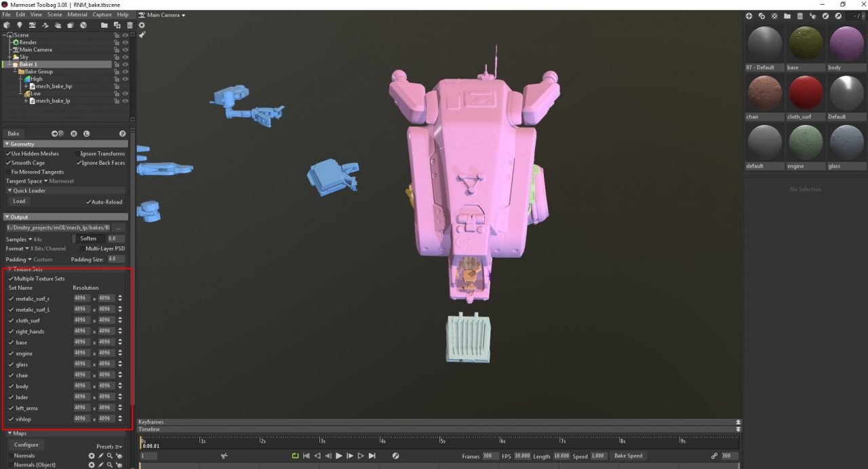
Task: Click the Add Camera icon in the top toolbar
Action: click(33, 25)
